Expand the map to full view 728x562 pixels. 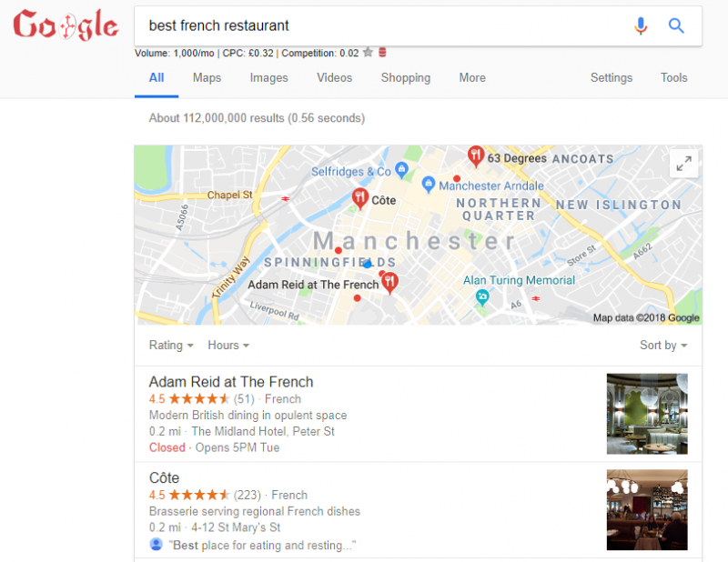683,163
